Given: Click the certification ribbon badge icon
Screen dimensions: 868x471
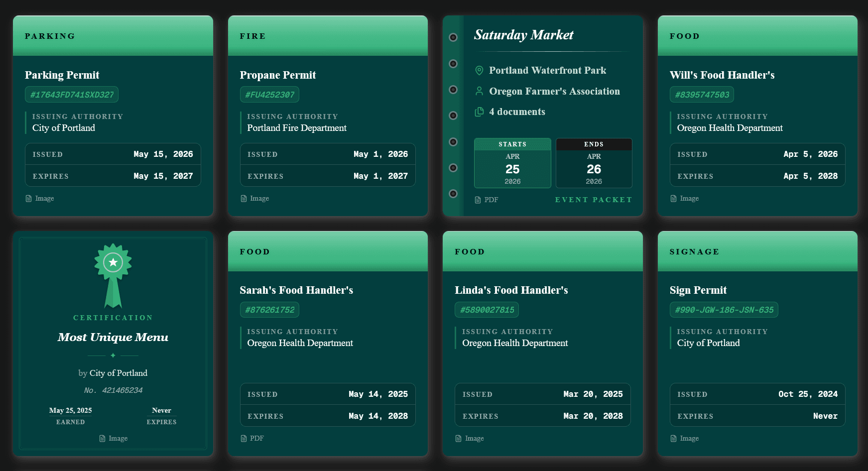Looking at the screenshot, I should coord(113,275).
